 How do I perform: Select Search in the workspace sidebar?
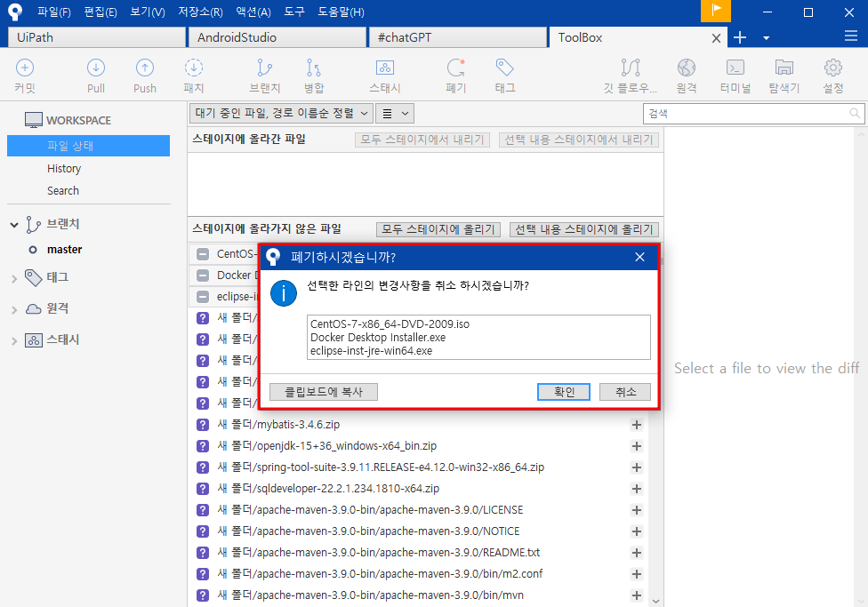point(62,190)
